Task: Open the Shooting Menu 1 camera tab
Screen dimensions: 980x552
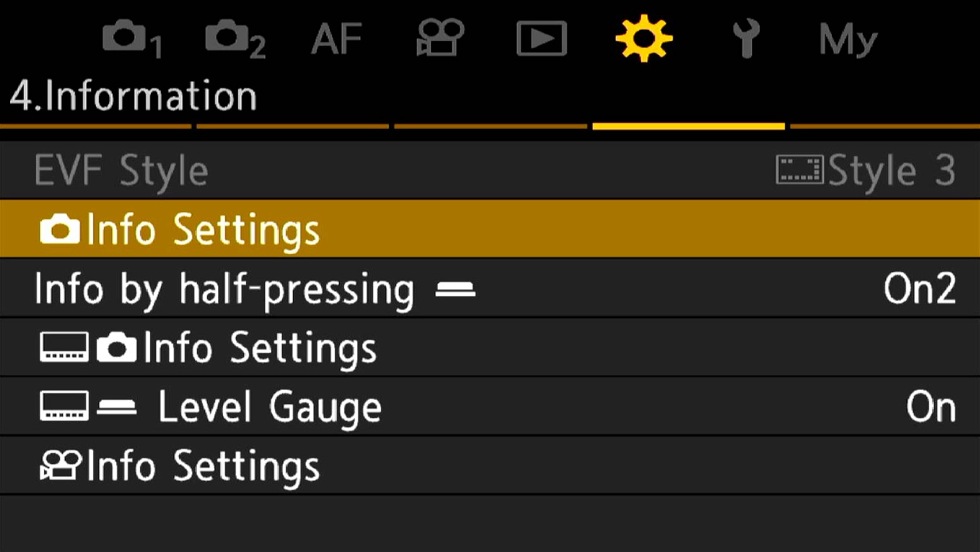Action: [132, 39]
